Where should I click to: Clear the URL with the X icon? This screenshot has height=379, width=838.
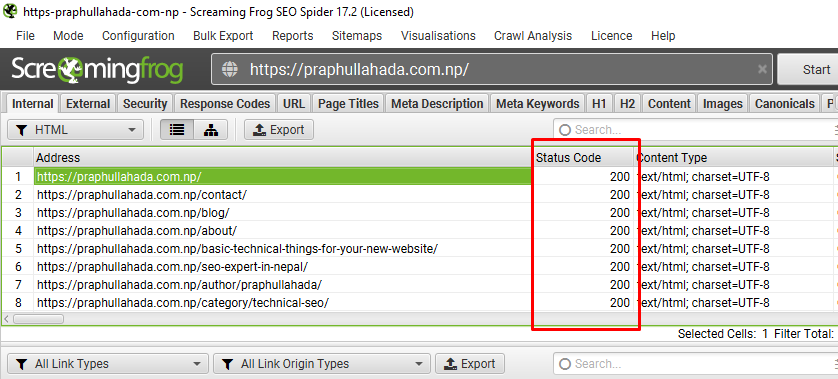762,69
